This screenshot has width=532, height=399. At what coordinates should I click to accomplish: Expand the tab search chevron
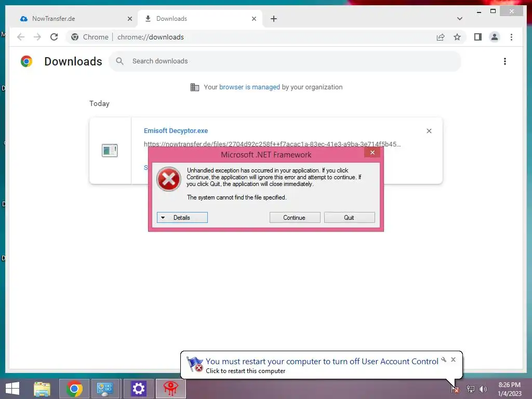[460, 19]
